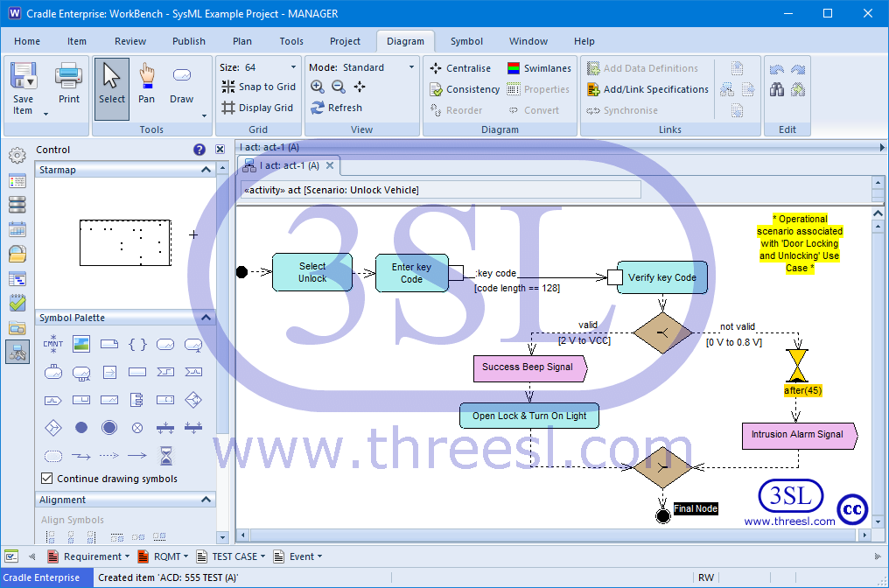Viewport: 889px width, 588px height.
Task: Click Add/Link Specifications
Action: click(x=648, y=89)
